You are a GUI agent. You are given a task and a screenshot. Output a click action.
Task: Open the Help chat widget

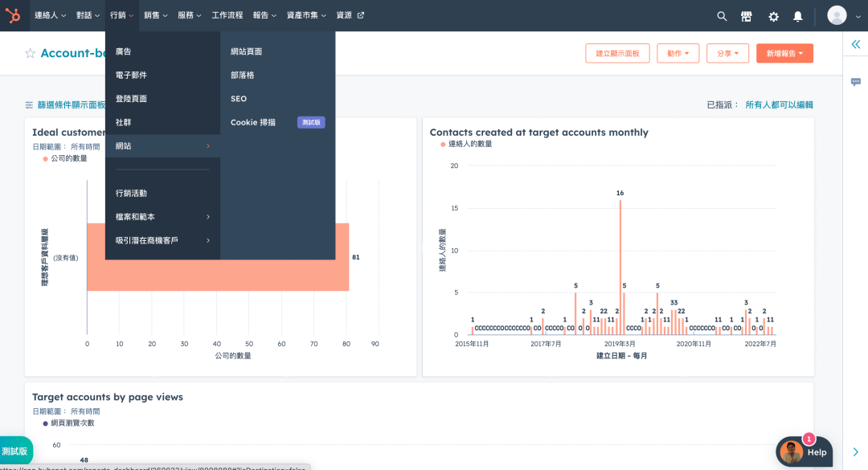[x=804, y=452]
